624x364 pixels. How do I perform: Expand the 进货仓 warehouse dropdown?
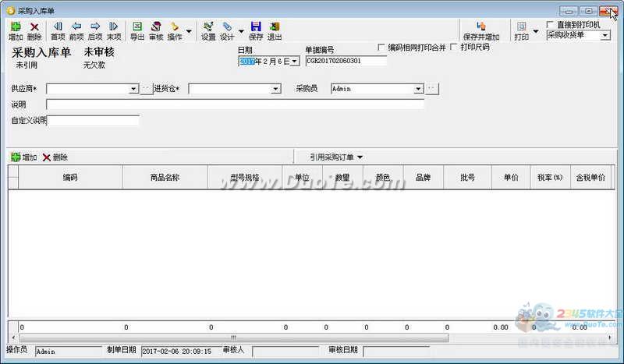click(275, 89)
